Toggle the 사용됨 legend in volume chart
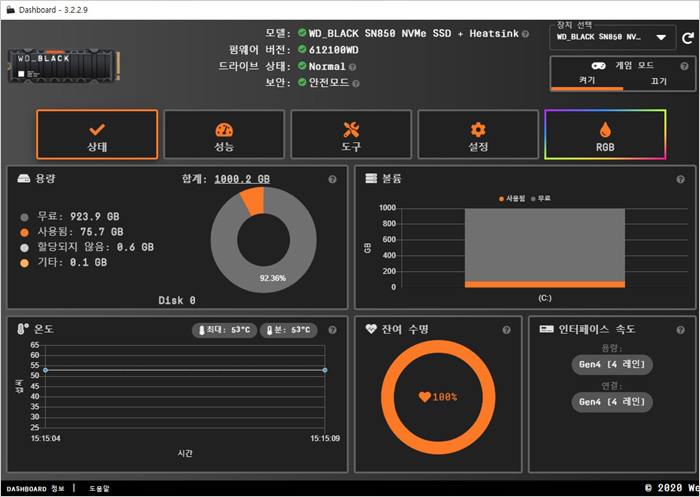This screenshot has width=700, height=497. pos(512,199)
